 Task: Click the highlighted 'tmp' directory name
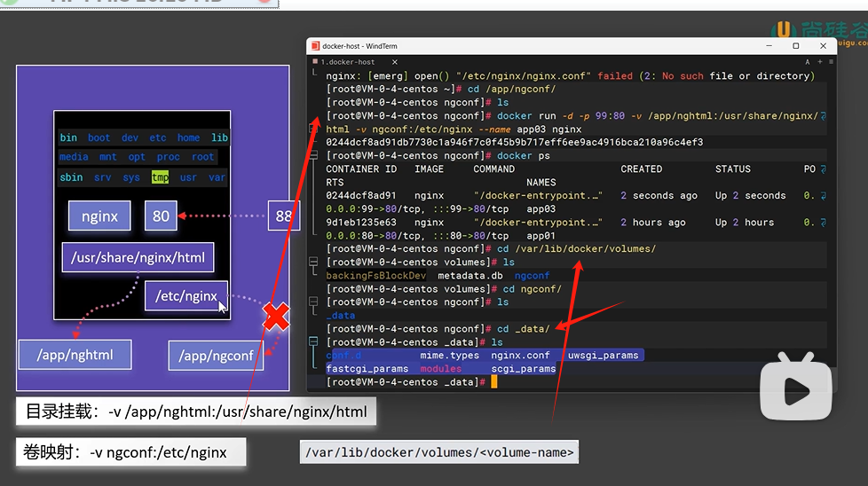click(x=160, y=177)
